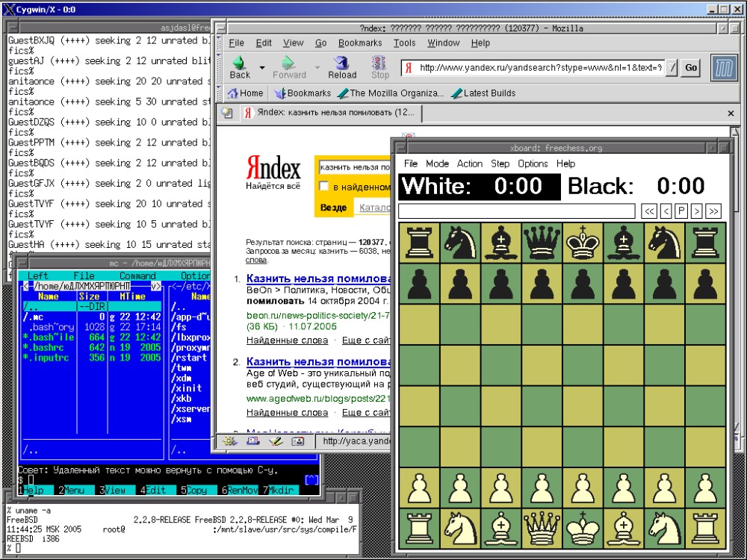Tick the 'в найденном' checkbox on Yandex

pos(324,186)
